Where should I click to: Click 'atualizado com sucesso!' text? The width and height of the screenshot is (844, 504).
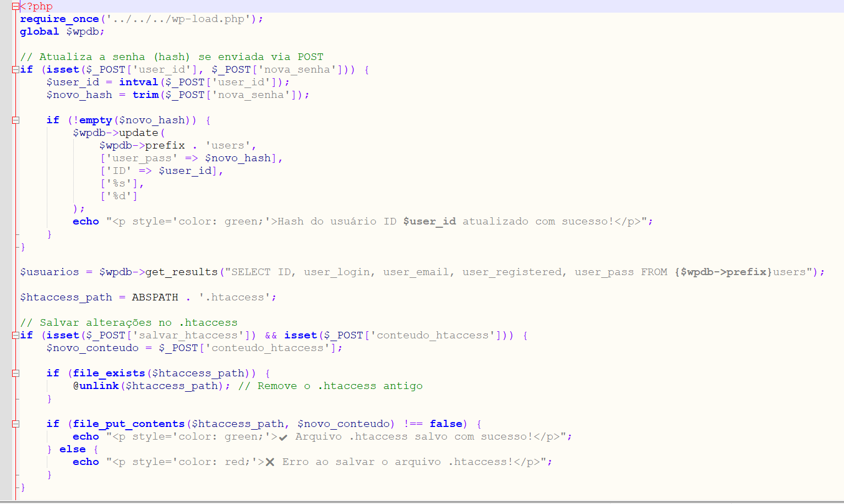pyautogui.click(x=538, y=222)
